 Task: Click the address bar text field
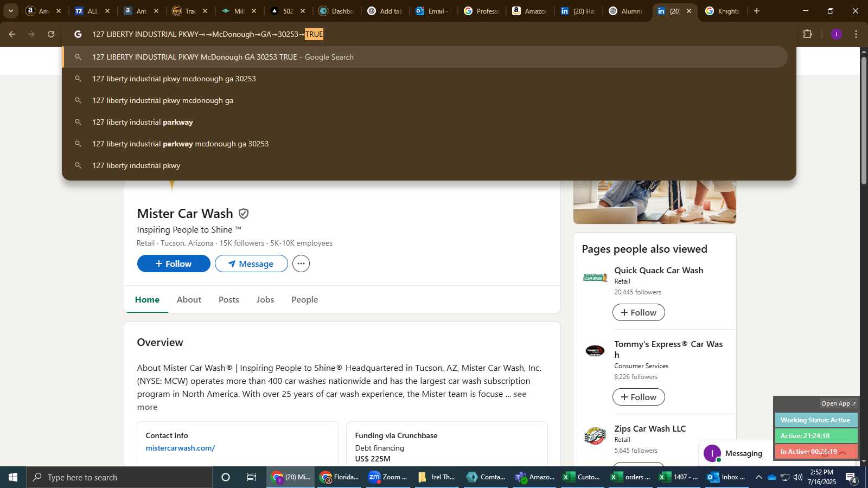(x=429, y=34)
